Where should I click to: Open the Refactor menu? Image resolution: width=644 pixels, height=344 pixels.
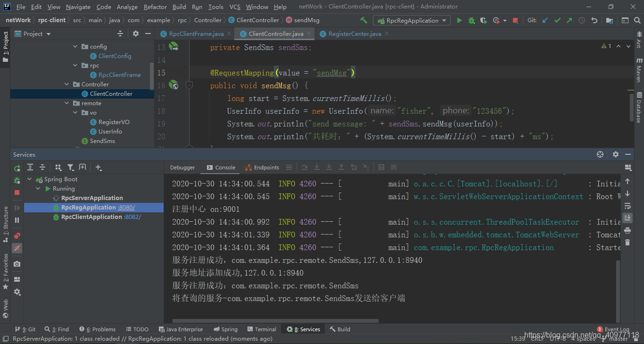(155, 7)
